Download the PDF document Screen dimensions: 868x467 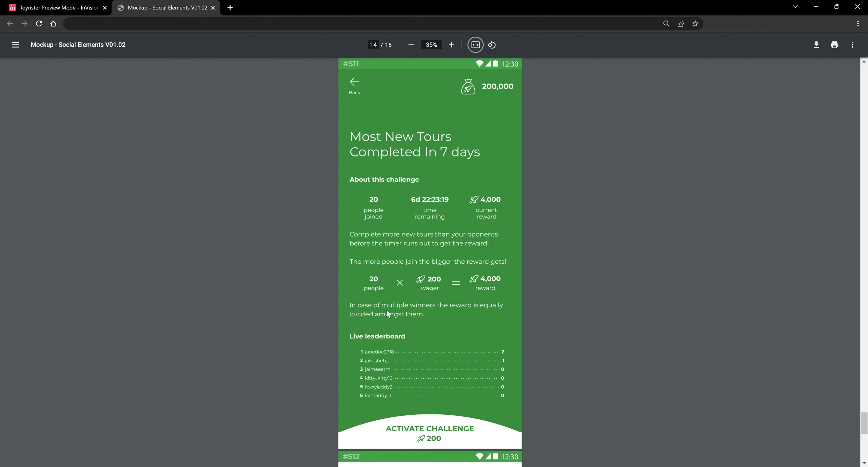tap(816, 45)
